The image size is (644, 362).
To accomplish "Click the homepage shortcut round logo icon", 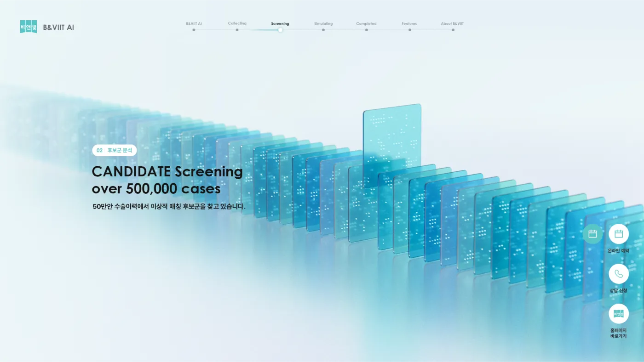I will (x=618, y=314).
